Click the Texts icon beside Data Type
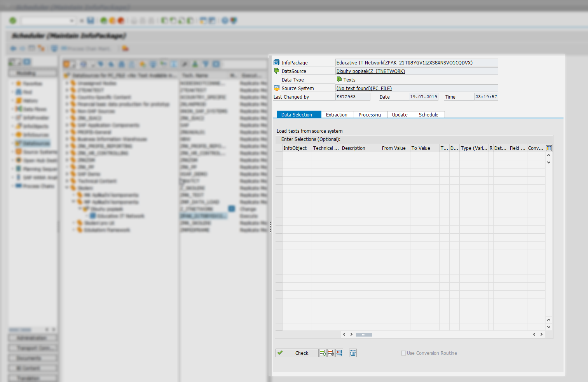The width and height of the screenshot is (588, 382). pyautogui.click(x=339, y=79)
